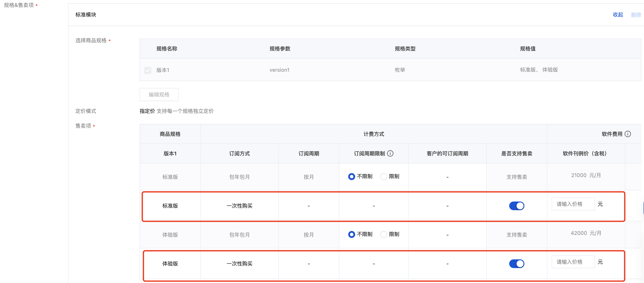This screenshot has height=283, width=644.
Task: Click the 计费方式 table header
Action: pyautogui.click(x=374, y=134)
